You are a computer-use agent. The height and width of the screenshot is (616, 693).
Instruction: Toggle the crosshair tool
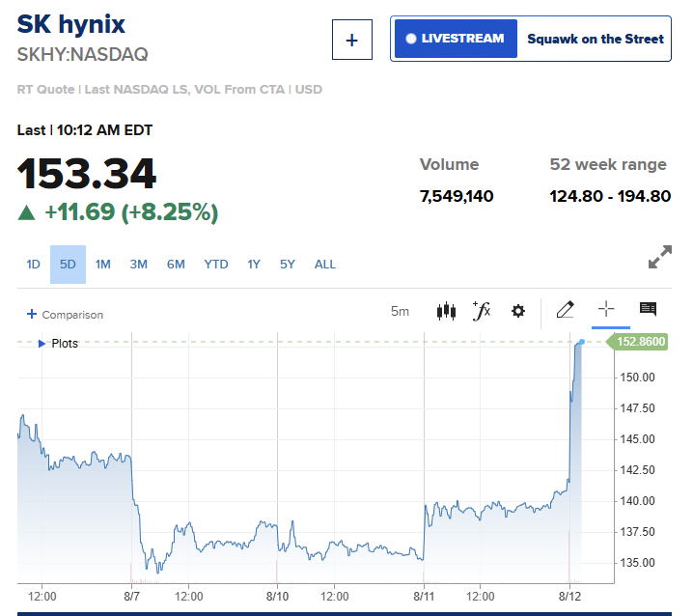(x=606, y=309)
